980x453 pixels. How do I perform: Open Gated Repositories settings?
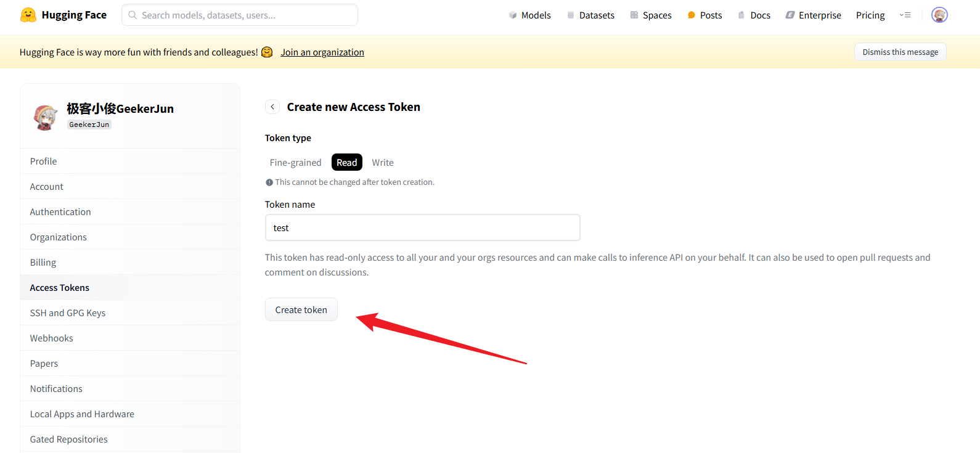pyautogui.click(x=130, y=439)
